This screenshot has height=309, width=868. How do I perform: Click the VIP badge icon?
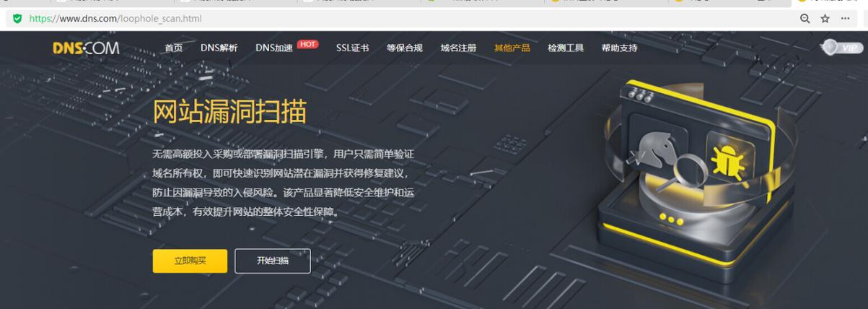pos(842,48)
